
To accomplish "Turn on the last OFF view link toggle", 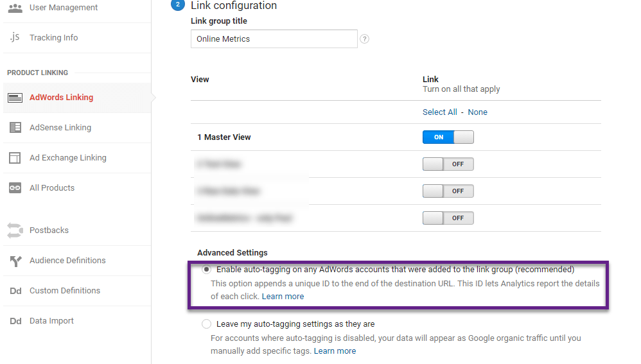I will coord(448,218).
